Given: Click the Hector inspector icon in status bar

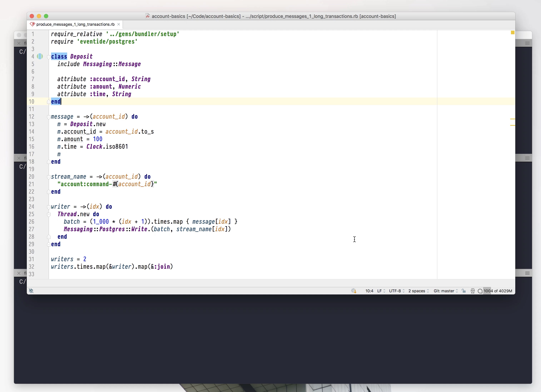Looking at the screenshot, I should [473, 291].
